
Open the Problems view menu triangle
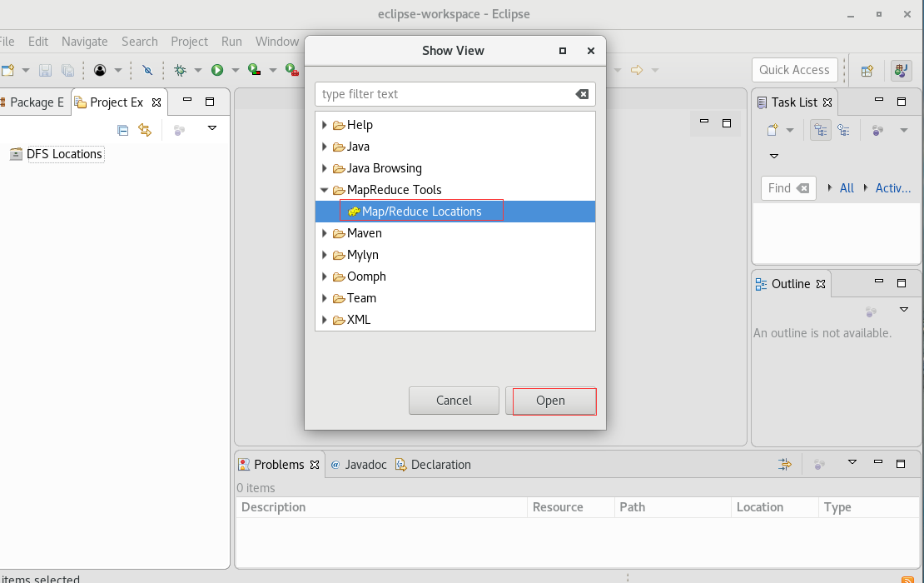[x=852, y=462]
